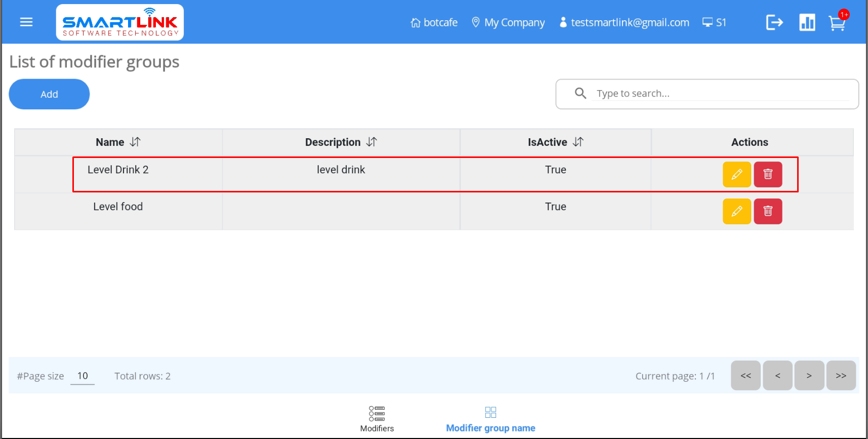Open the hamburger navigation menu
This screenshot has width=868, height=439.
tap(26, 22)
